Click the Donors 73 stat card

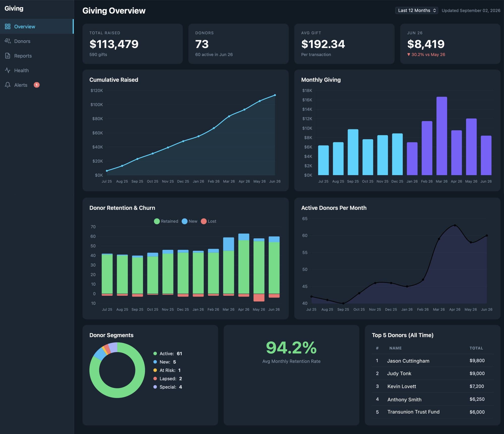pos(238,44)
